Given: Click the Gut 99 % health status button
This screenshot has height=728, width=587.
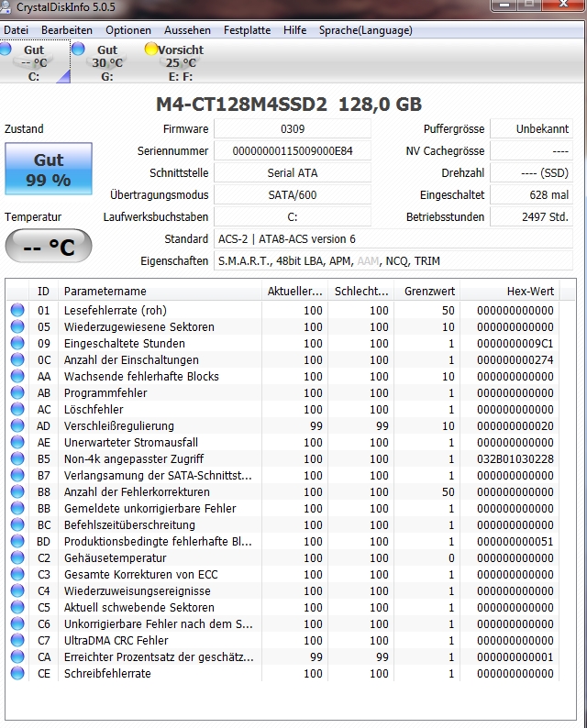Looking at the screenshot, I should [x=49, y=169].
